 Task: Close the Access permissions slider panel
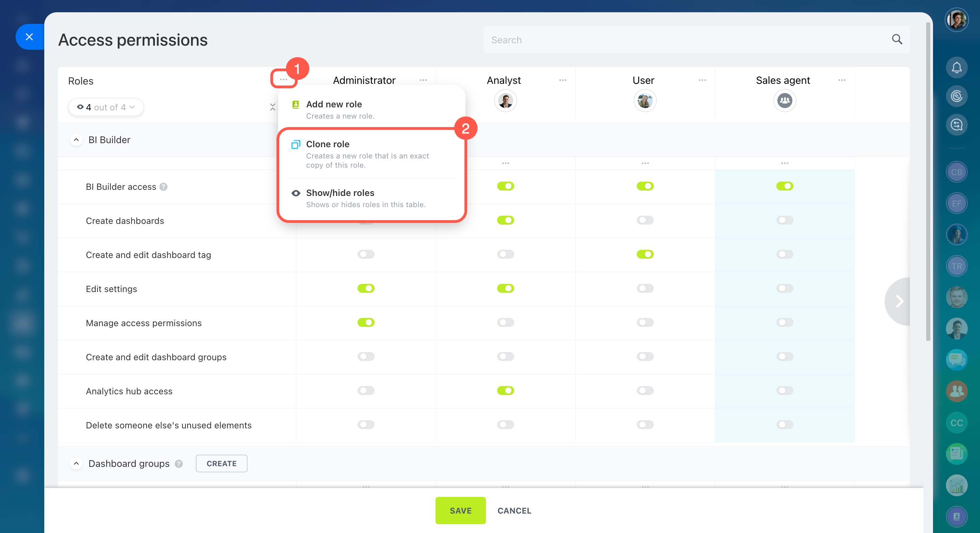[29, 37]
